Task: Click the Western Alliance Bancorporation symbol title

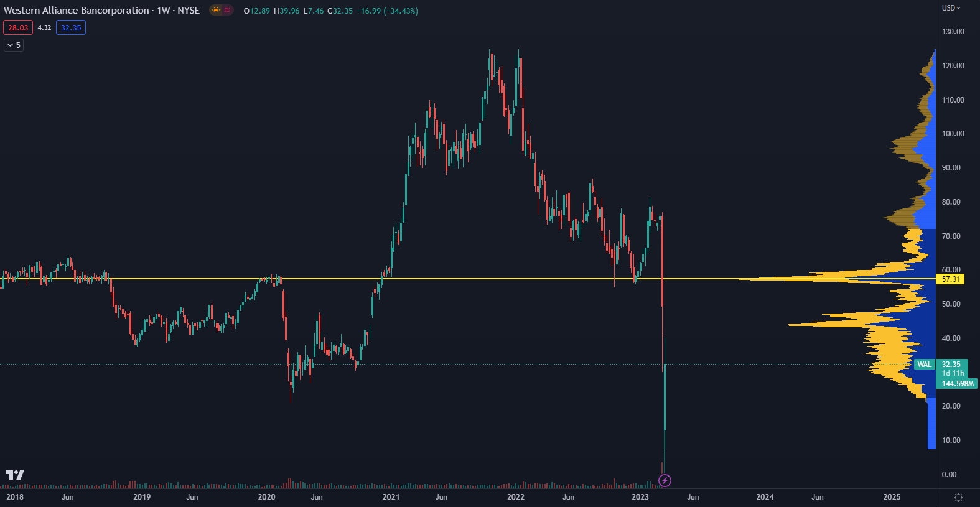Action: 76,11
